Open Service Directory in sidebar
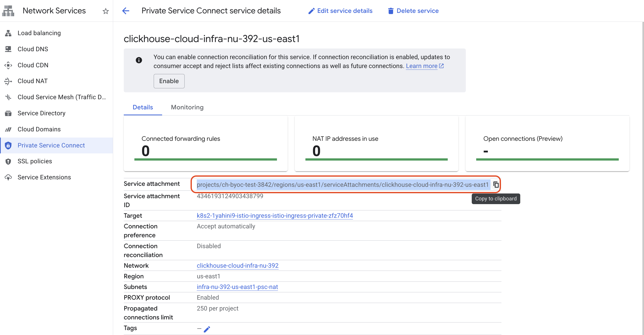This screenshot has width=644, height=335. pos(41,113)
